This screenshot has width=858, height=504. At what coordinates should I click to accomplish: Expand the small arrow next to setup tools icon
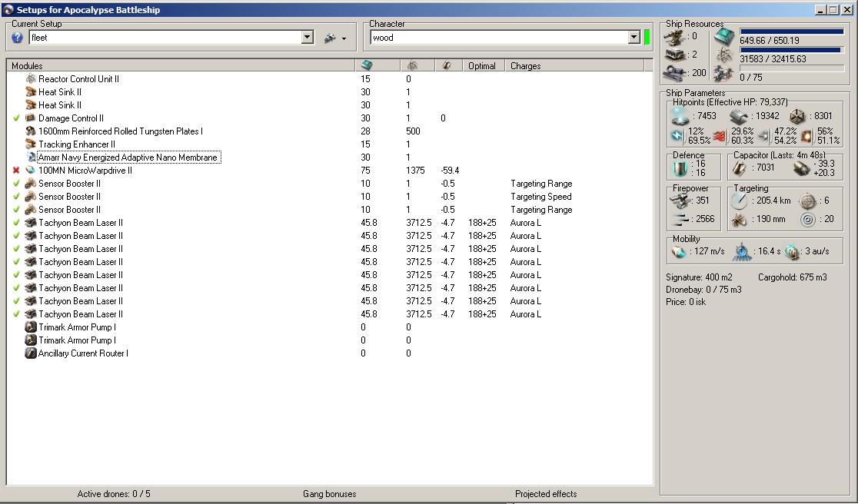[344, 38]
